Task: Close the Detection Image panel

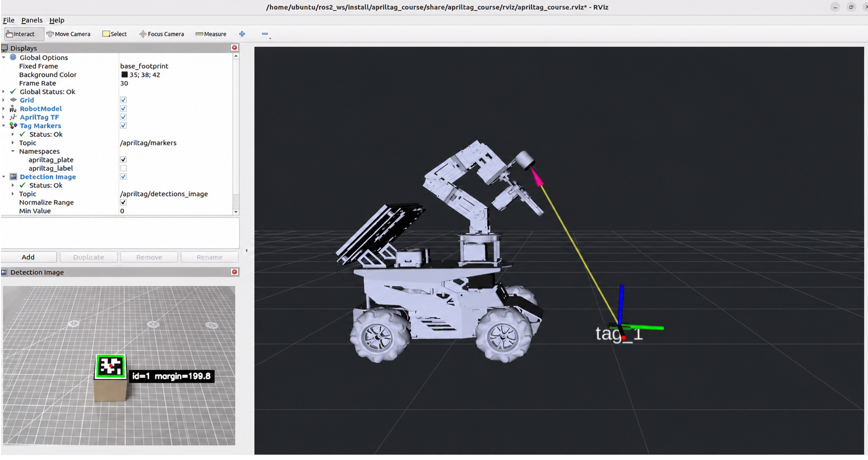Action: [234, 272]
